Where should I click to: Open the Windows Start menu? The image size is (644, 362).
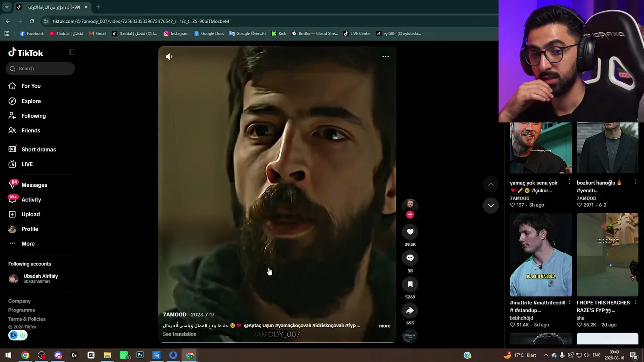pos(8,355)
